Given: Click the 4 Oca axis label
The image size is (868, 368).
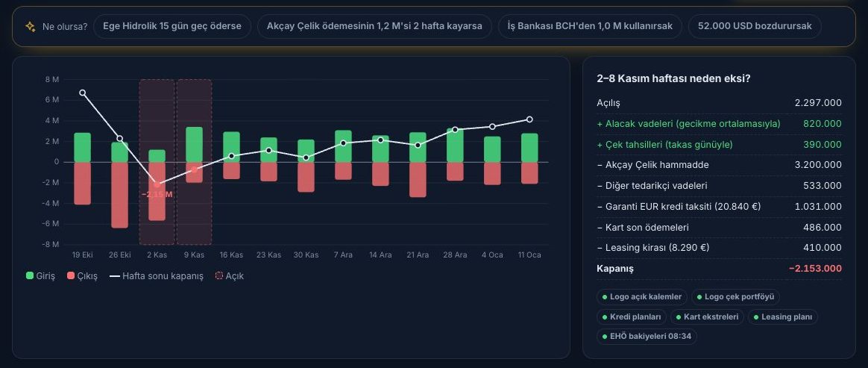Looking at the screenshot, I should point(492,255).
